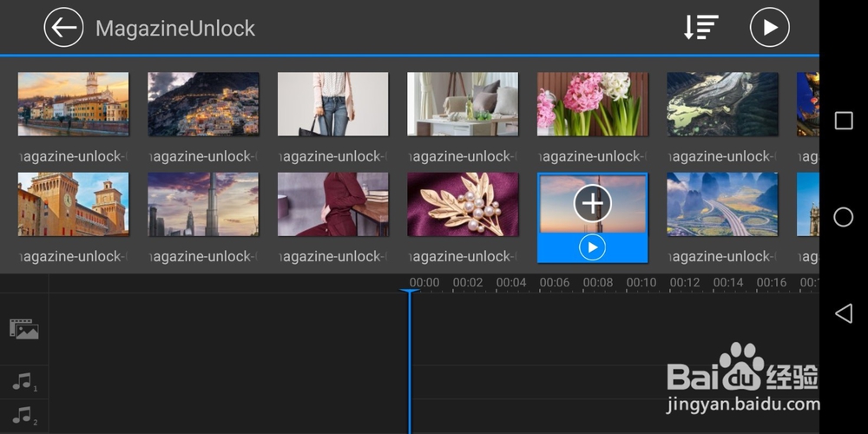This screenshot has width=868, height=434.
Task: Click the 00:06 mark on timeline ruler
Action: (555, 283)
